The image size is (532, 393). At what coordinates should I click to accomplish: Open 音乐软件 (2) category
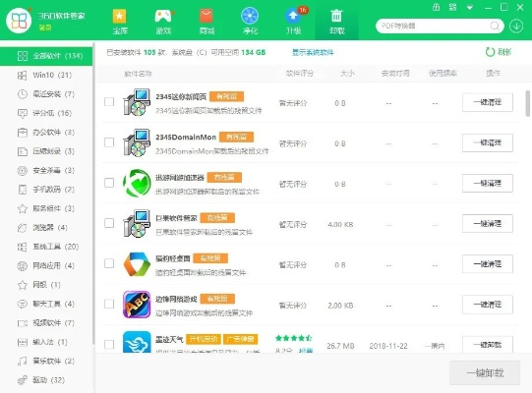click(x=46, y=361)
